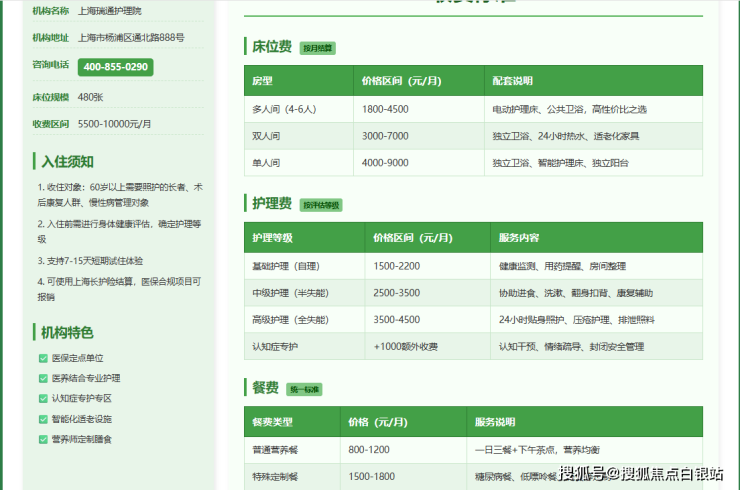Click the 上海瑞通护理院 institution name
740x490 pixels.
pyautogui.click(x=109, y=11)
